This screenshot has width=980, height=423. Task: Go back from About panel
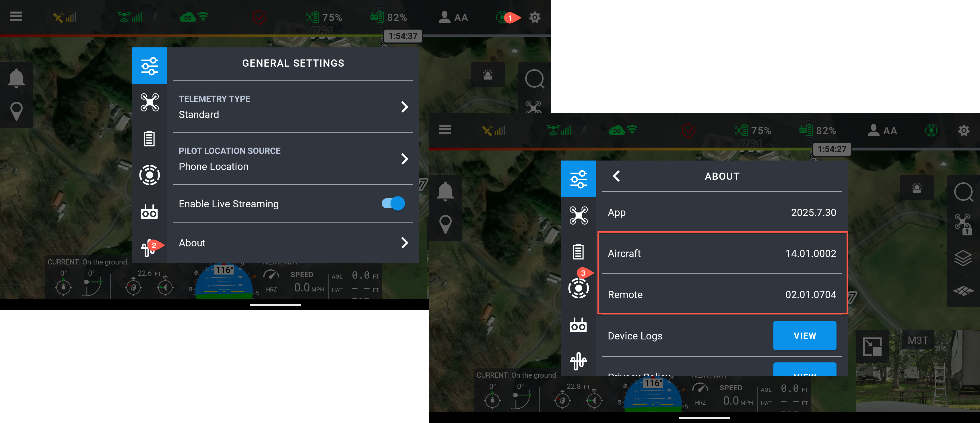coord(616,176)
